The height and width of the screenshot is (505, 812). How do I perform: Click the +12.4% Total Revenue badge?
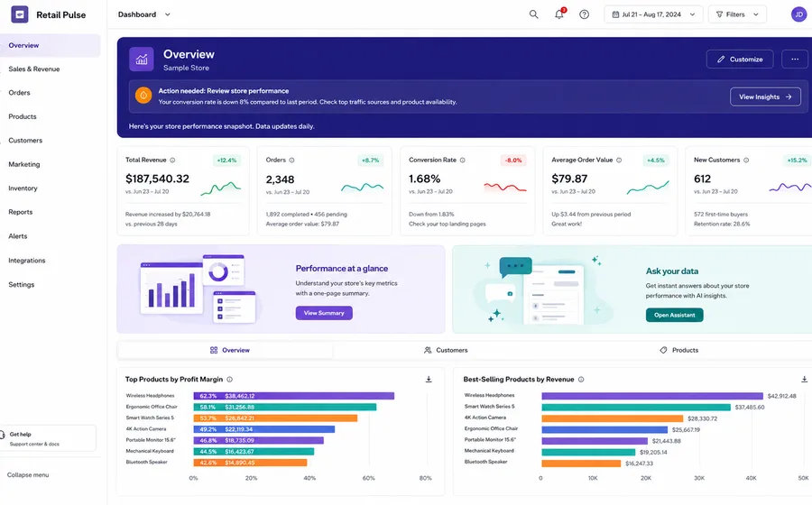[x=226, y=161]
